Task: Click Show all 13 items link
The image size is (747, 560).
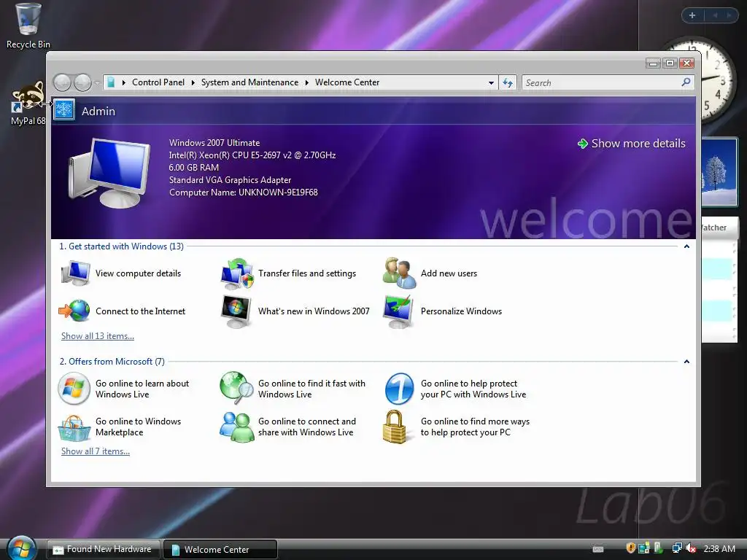Action: (x=98, y=335)
